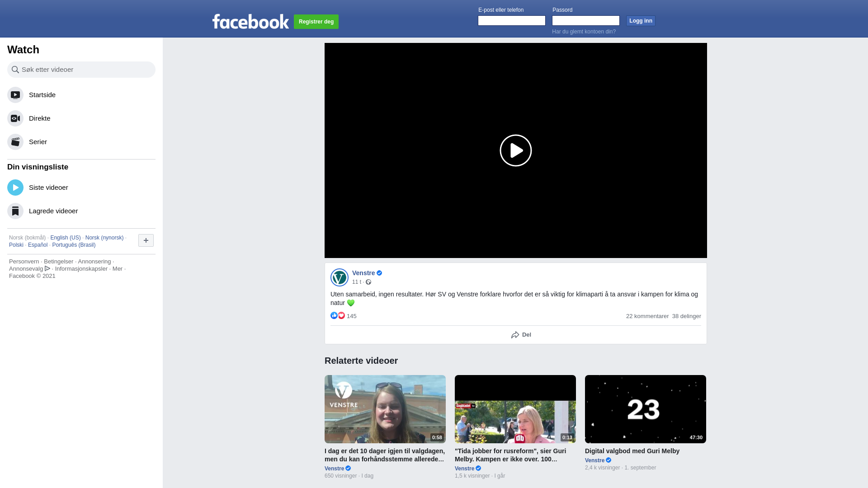Share the post using Del button
The height and width of the screenshot is (488, 868).
521,335
